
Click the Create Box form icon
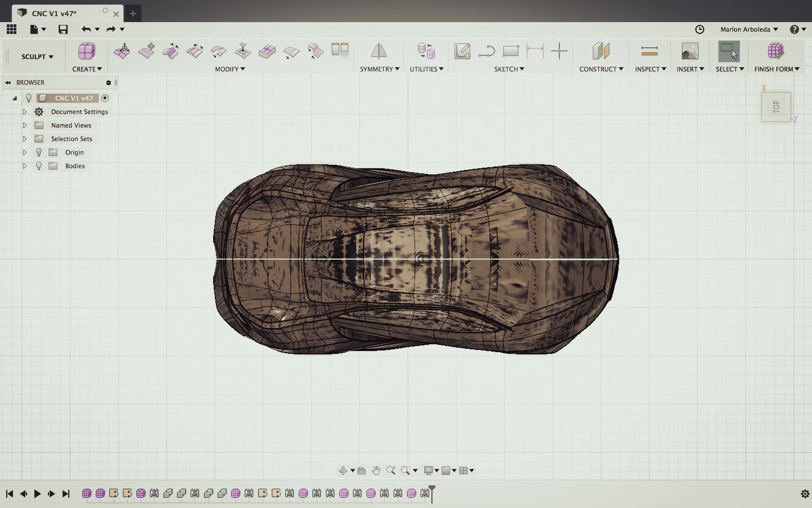tap(87, 51)
